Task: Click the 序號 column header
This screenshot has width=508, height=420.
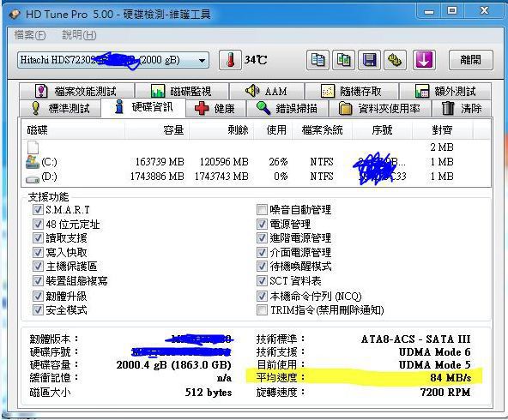Action: (382, 130)
